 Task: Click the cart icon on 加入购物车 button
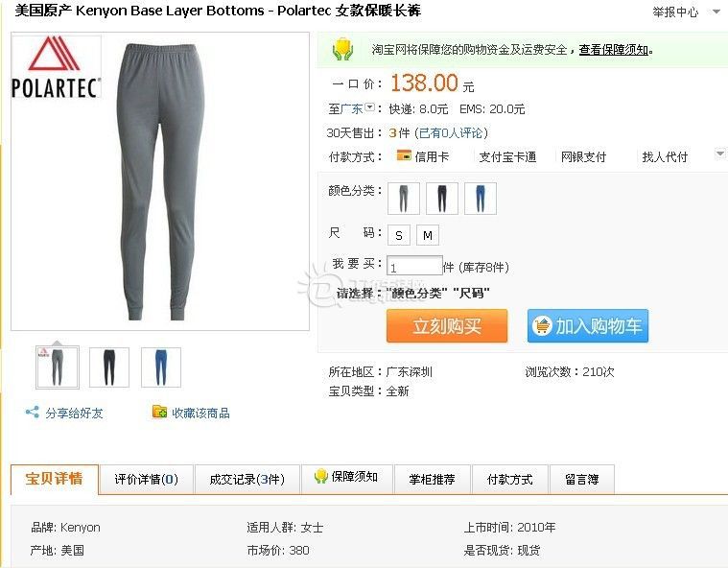click(542, 325)
